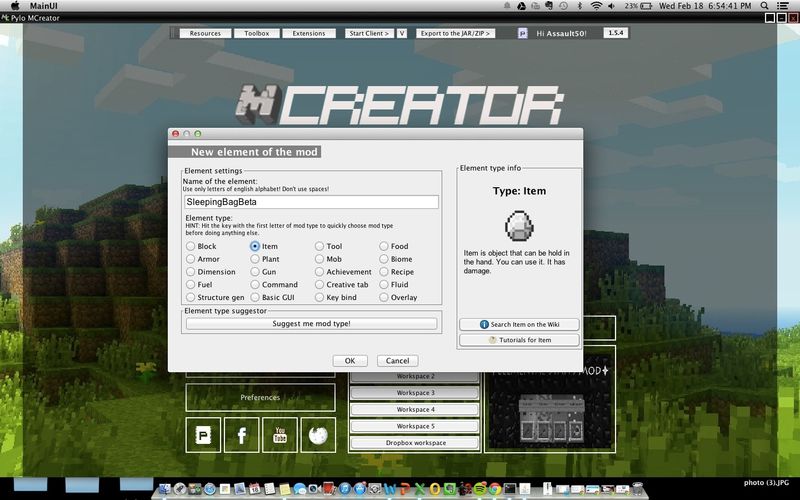
Task: Click Suggest me mod type! button
Action: click(x=312, y=324)
